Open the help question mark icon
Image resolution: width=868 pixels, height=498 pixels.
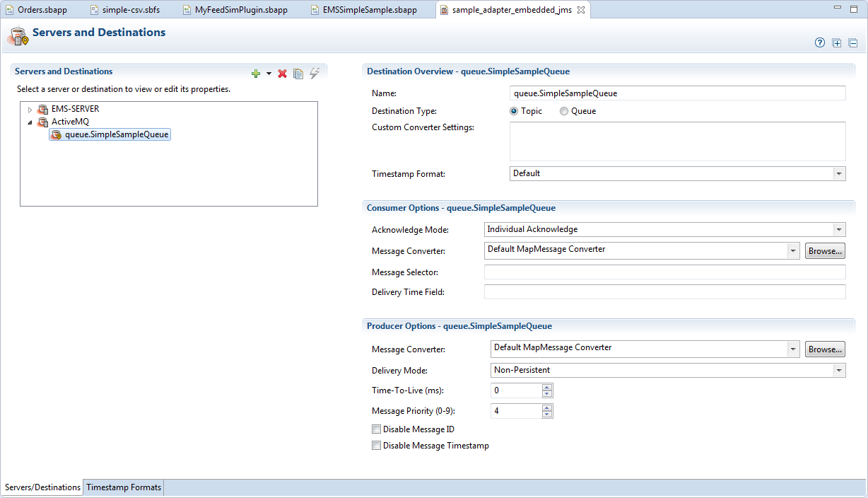[x=820, y=42]
